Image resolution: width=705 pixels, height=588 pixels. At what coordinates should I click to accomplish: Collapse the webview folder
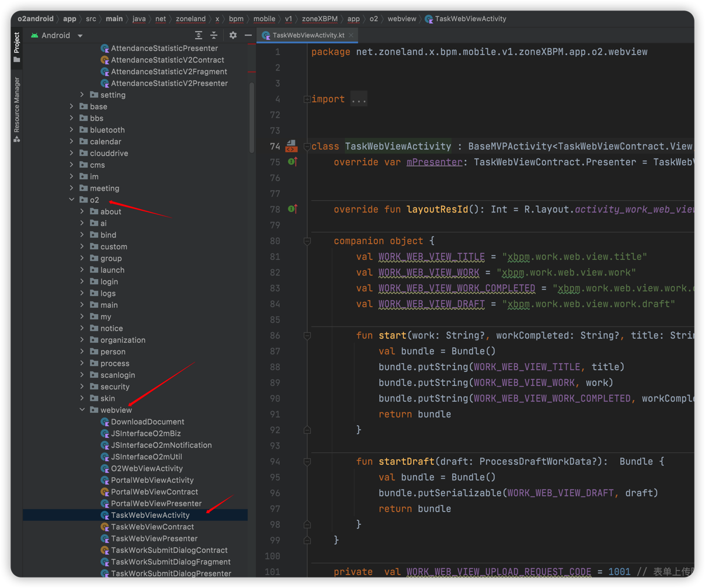point(82,410)
